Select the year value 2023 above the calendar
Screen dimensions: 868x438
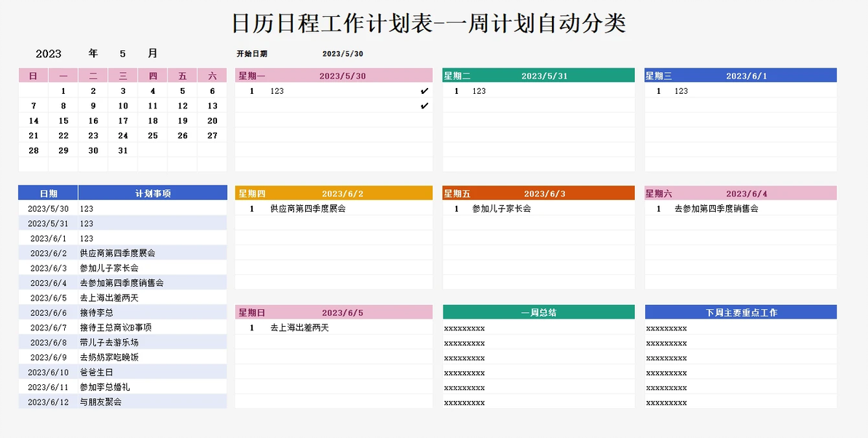point(49,54)
